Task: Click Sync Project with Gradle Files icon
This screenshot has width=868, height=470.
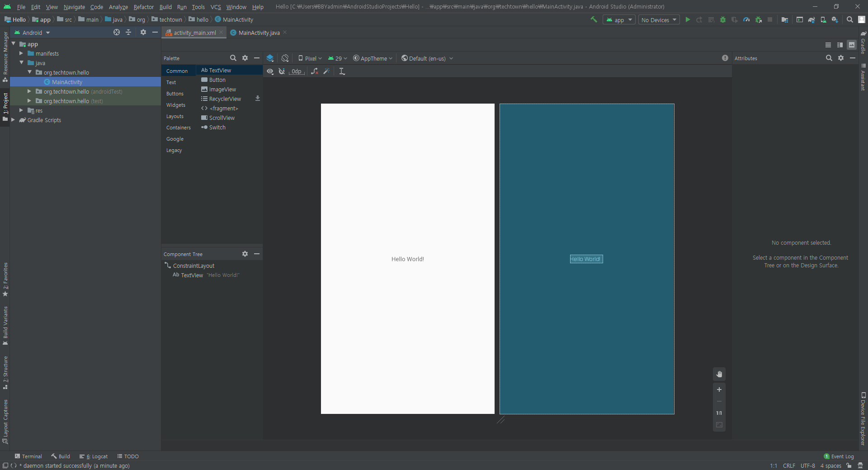Action: pos(811,19)
